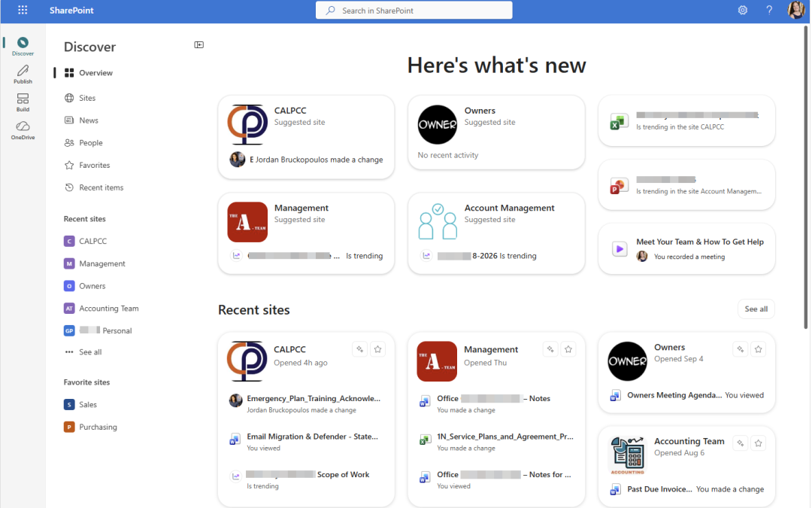Favorite the CALPCC recent site star
Screen dimensions: 812x508
[377, 349]
